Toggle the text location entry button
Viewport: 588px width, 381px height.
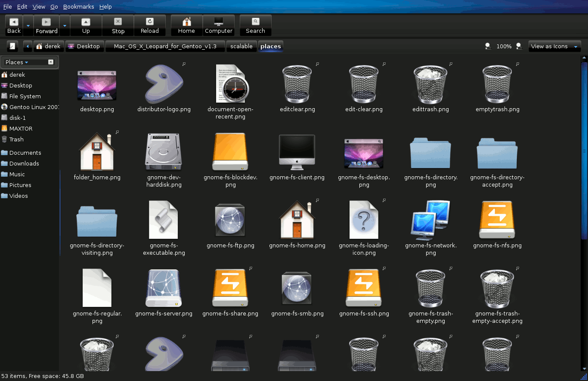(x=12, y=46)
